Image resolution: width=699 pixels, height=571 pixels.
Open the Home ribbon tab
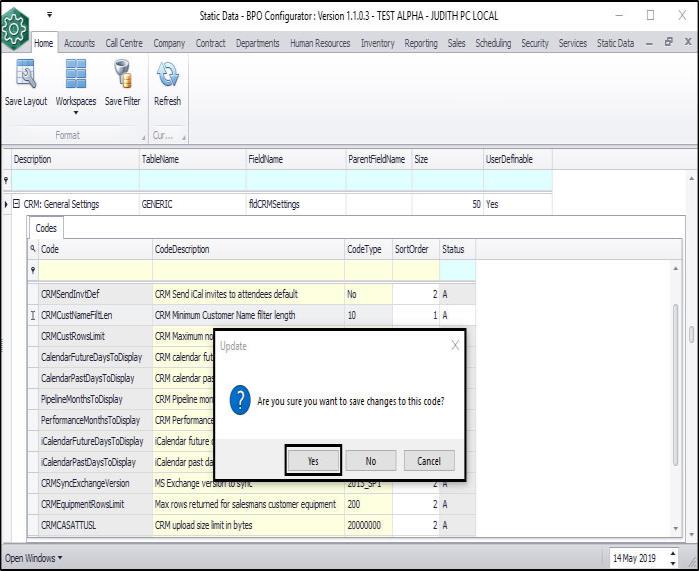tap(44, 43)
